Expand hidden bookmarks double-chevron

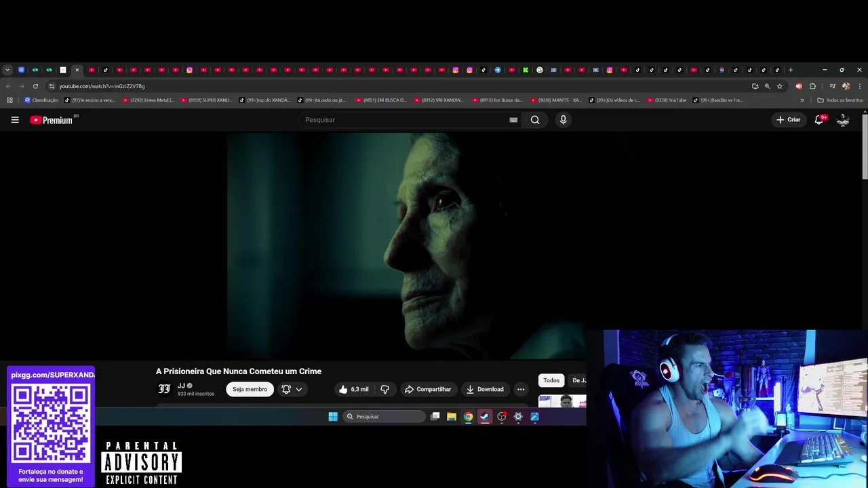[802, 100]
